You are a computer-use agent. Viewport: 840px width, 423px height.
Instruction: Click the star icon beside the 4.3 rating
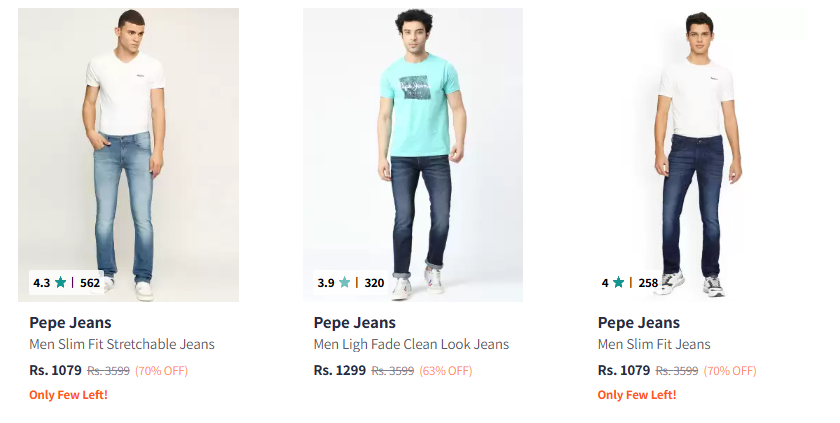[61, 283]
